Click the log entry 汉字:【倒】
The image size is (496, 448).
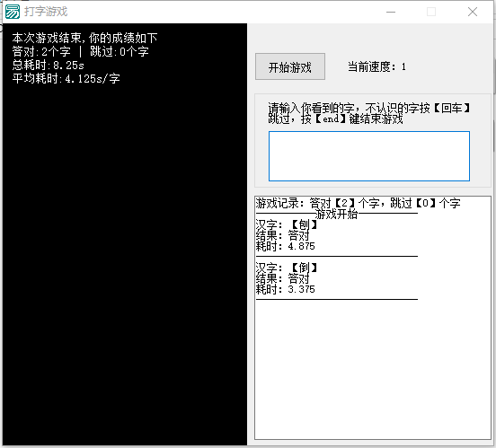pyautogui.click(x=287, y=268)
